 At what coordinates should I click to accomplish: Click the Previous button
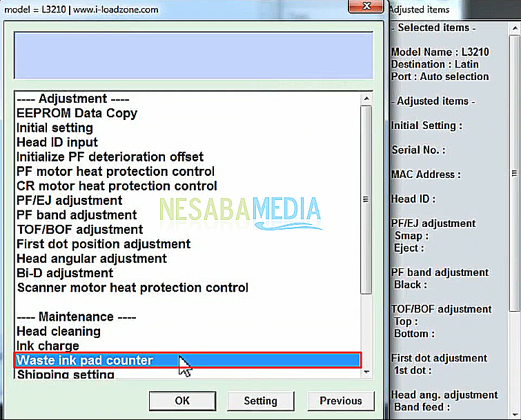coord(340,401)
